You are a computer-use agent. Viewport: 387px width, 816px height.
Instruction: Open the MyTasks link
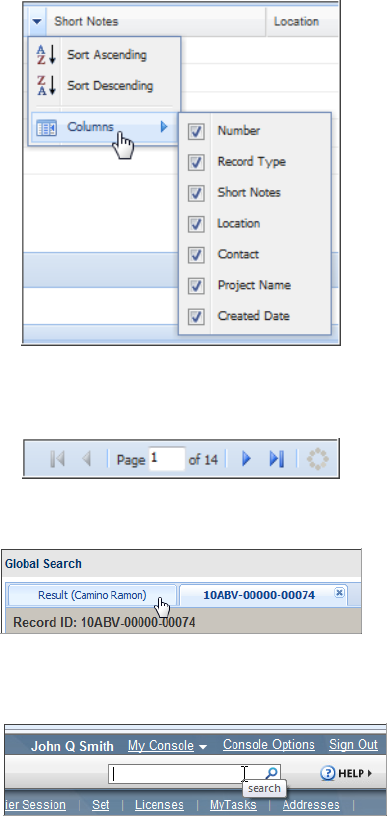coord(233,805)
